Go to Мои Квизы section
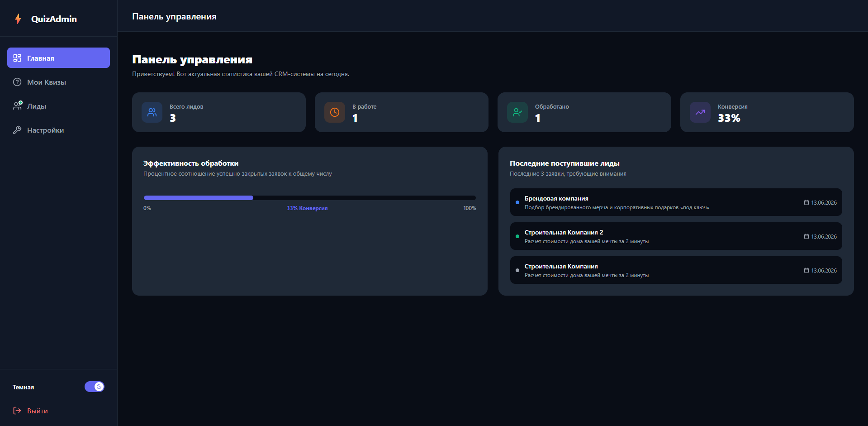This screenshot has width=868, height=426. 58,82
